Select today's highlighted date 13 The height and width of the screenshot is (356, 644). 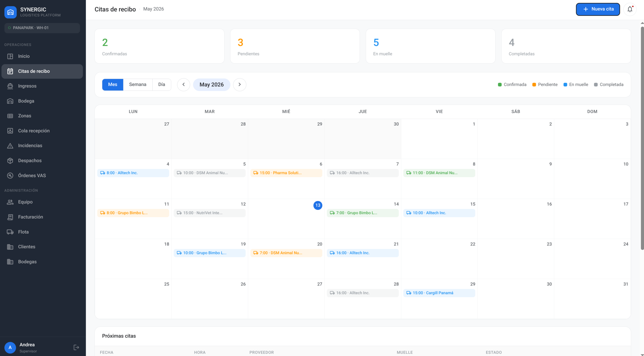[318, 205]
